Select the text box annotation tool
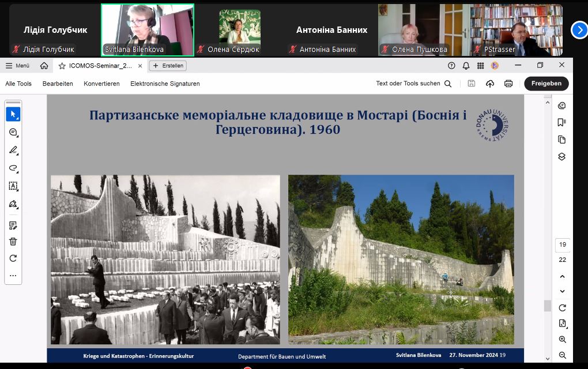588x369 pixels. point(13,186)
